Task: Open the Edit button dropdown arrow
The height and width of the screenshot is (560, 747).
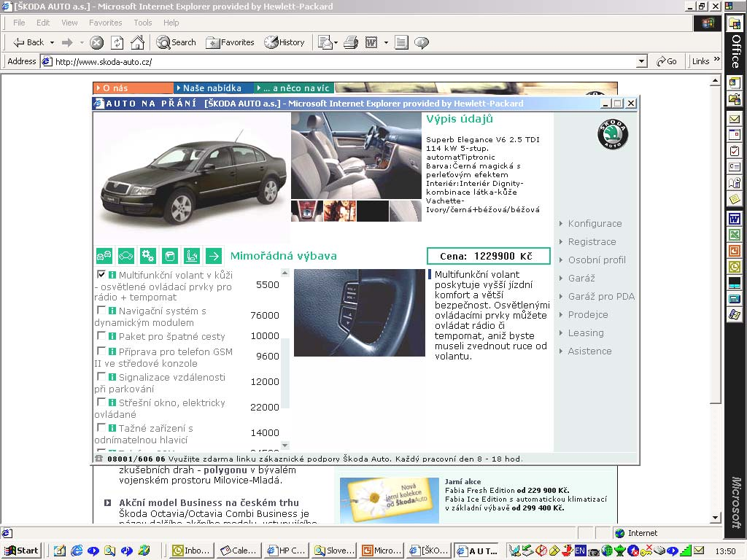Action: point(386,43)
